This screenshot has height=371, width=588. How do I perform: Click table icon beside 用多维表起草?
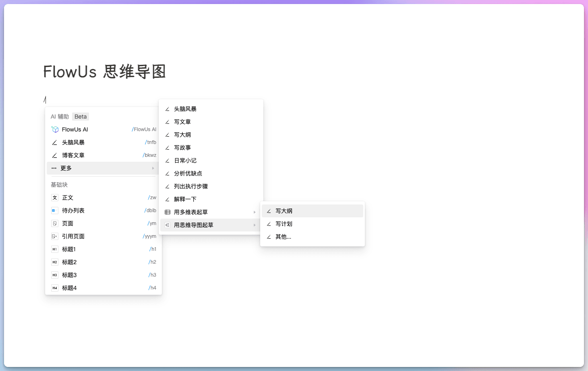168,212
